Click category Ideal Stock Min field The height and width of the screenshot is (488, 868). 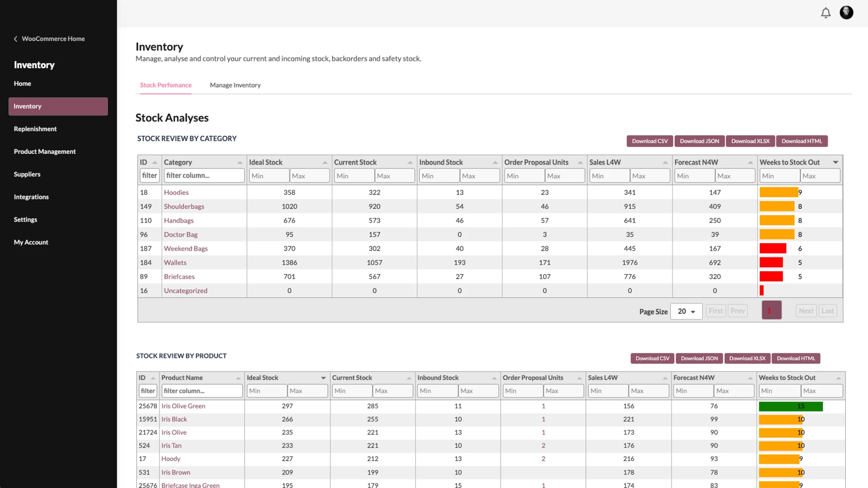(269, 176)
